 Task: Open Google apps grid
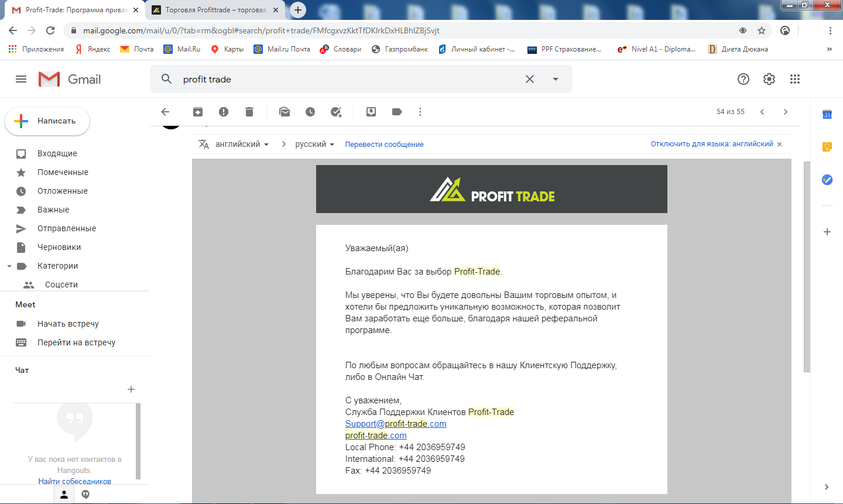(795, 79)
